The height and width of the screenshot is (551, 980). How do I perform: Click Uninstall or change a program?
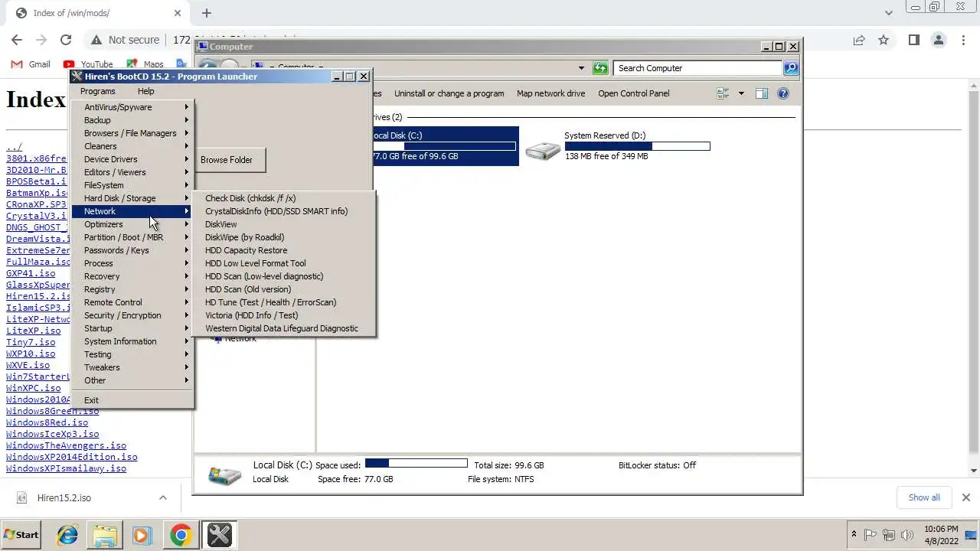click(x=449, y=93)
